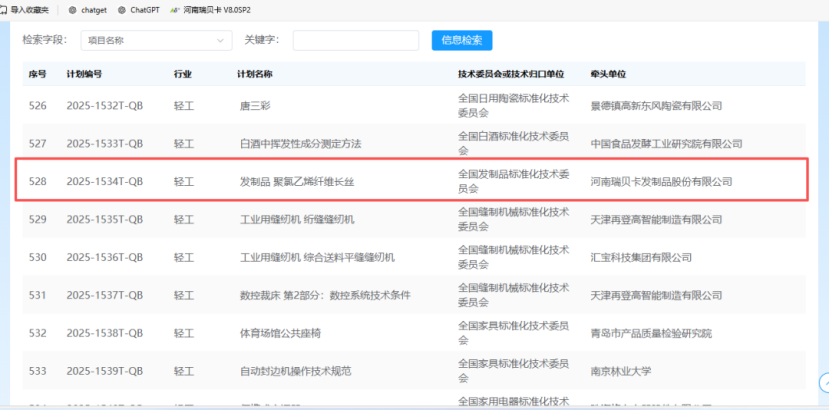
Task: Select the 唐三彩 plan name in row 526
Action: click(256, 105)
